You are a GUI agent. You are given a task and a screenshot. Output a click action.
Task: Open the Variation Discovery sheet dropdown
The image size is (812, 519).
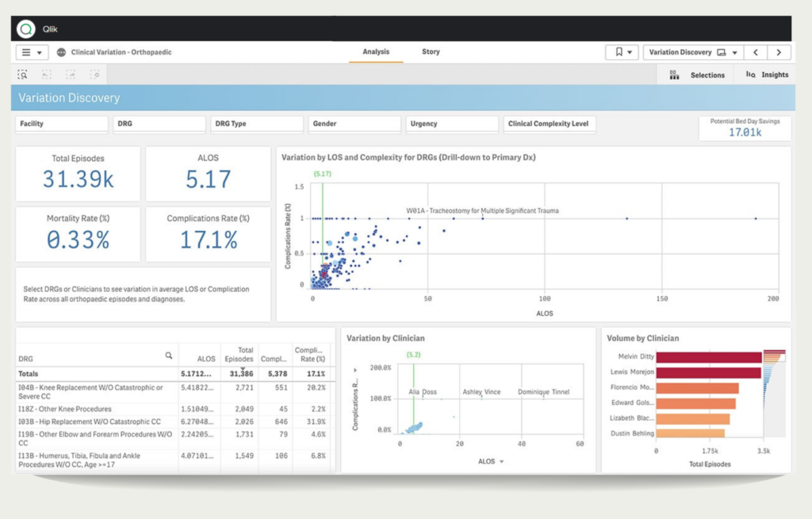(693, 52)
